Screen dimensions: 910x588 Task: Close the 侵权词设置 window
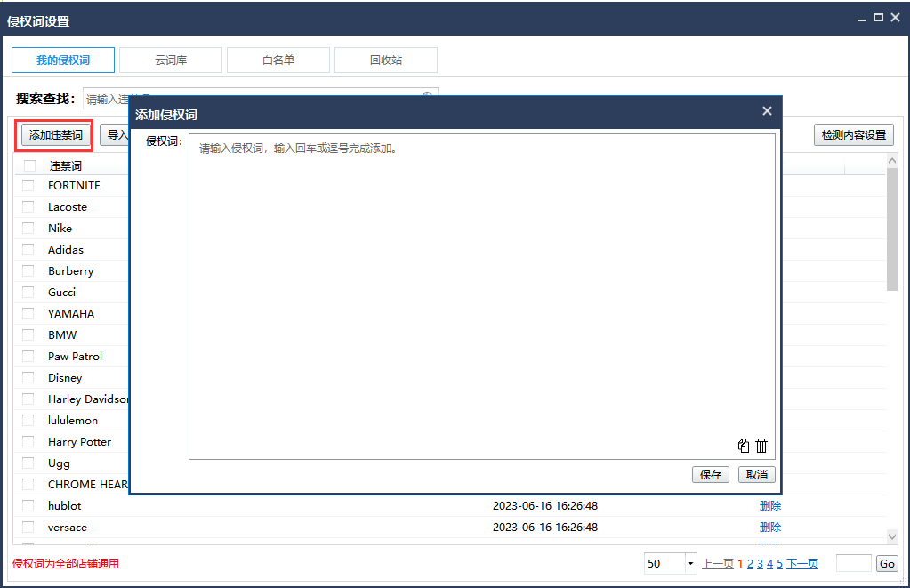pos(895,18)
